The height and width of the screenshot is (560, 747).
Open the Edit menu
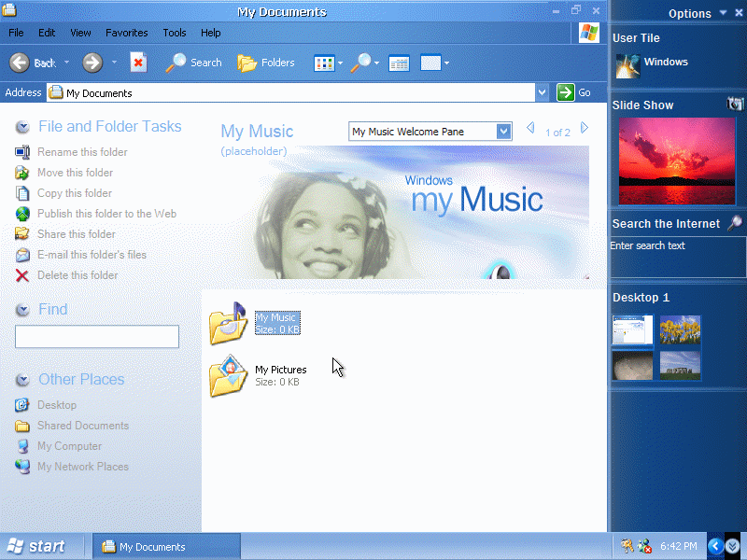pyautogui.click(x=47, y=33)
